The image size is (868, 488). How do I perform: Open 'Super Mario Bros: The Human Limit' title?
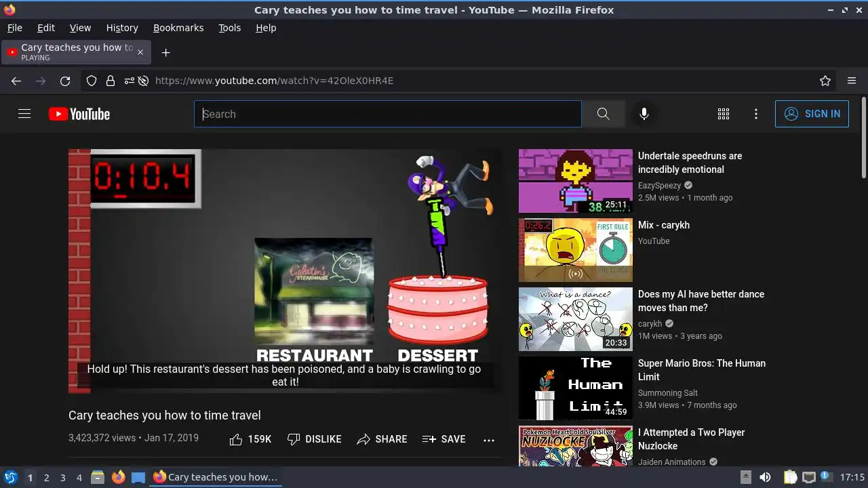click(x=702, y=370)
